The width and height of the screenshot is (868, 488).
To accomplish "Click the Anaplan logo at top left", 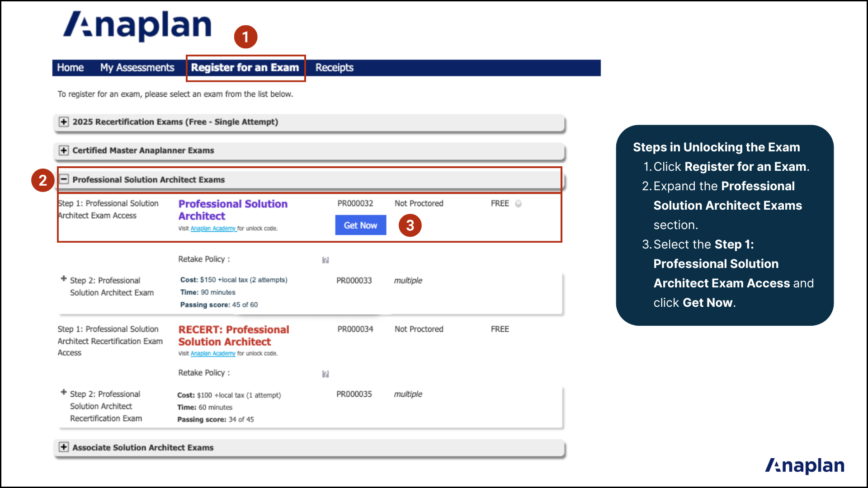I will (137, 26).
